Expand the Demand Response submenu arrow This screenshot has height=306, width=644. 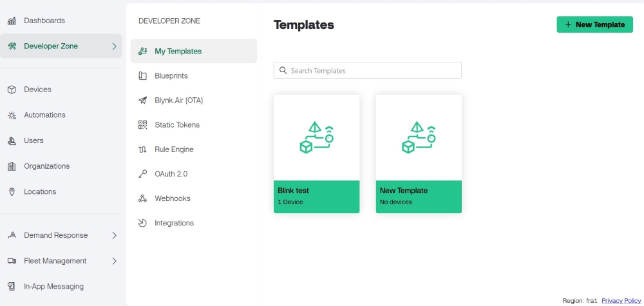click(115, 235)
